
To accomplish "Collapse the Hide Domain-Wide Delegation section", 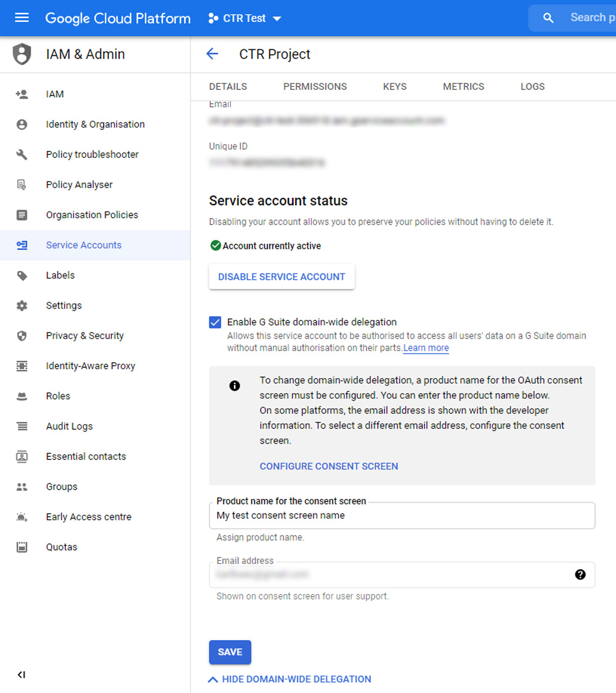I will pyautogui.click(x=290, y=679).
